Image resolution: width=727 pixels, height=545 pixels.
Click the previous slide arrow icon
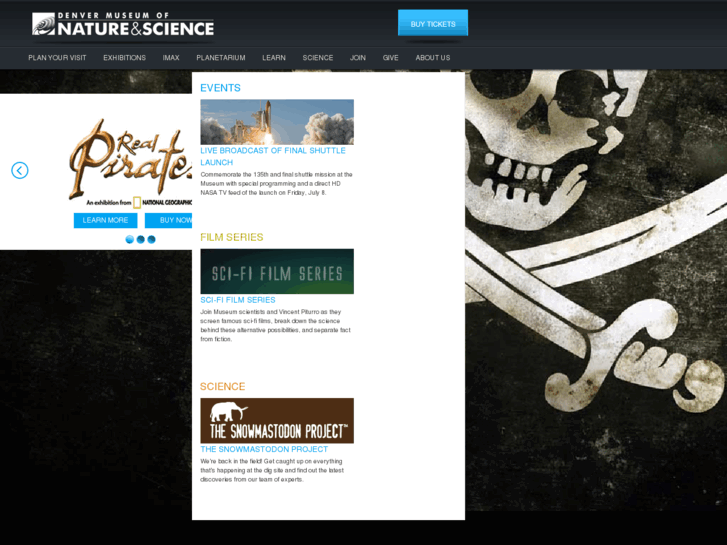click(x=19, y=170)
